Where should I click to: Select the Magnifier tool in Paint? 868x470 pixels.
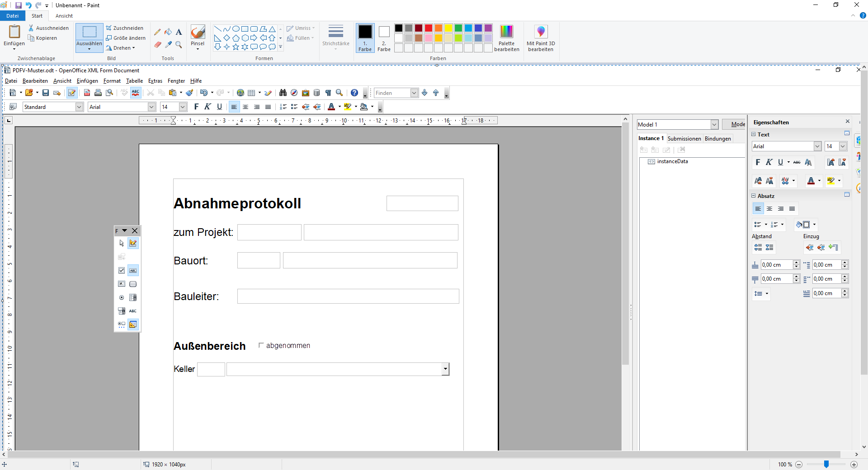(x=179, y=44)
